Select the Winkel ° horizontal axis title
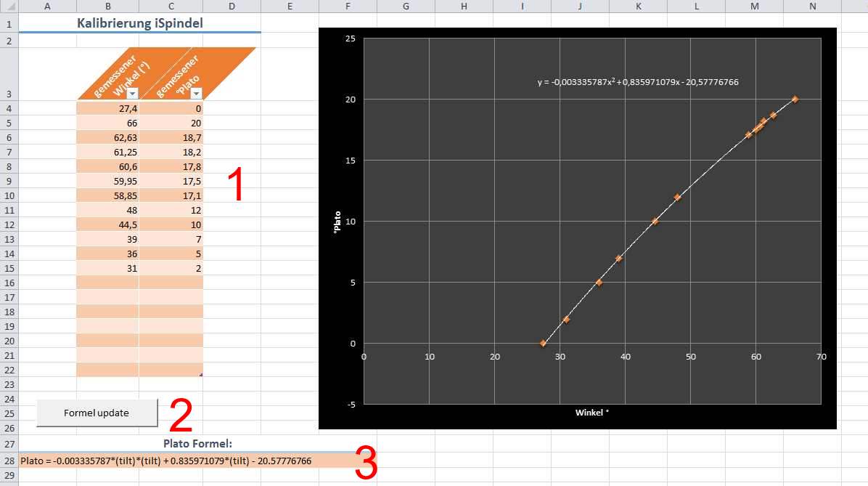Screen dimensions: 868x486 tap(591, 413)
